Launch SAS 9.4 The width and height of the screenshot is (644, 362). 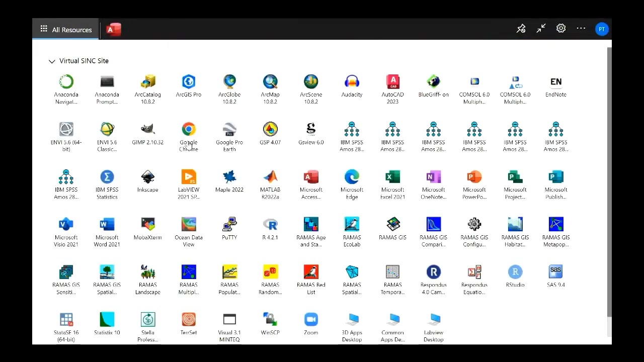[x=556, y=277]
